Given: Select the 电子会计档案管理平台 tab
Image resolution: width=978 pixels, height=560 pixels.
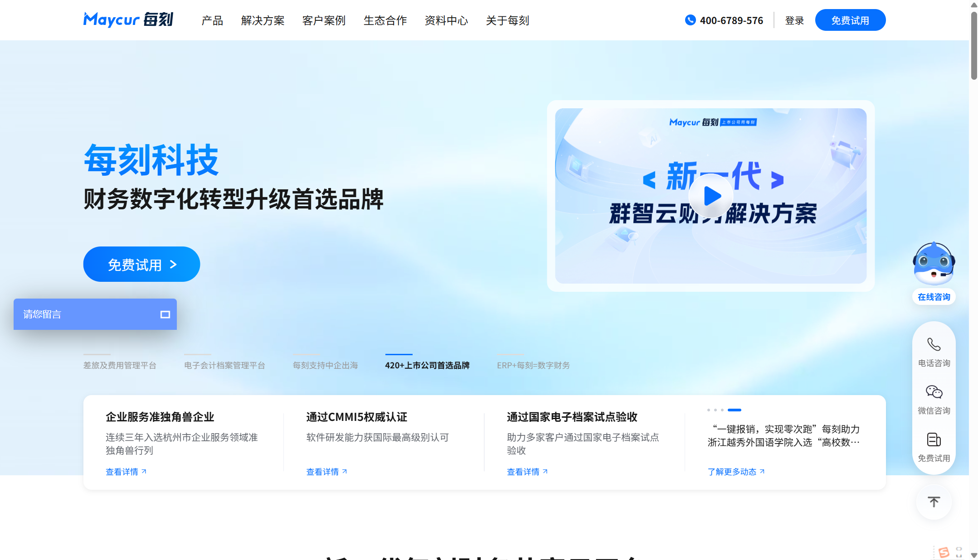Looking at the screenshot, I should 224,365.
